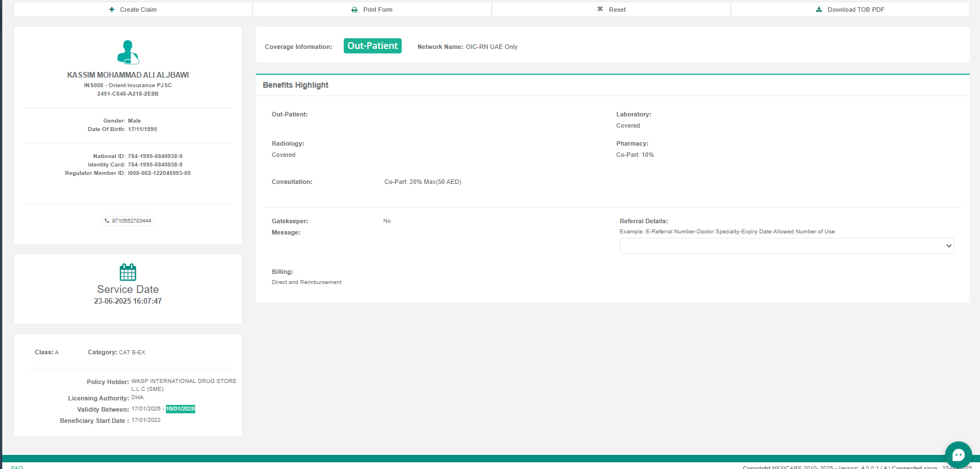Click the Service Date timestamp
The width and height of the screenshot is (980, 469).
coord(128,301)
